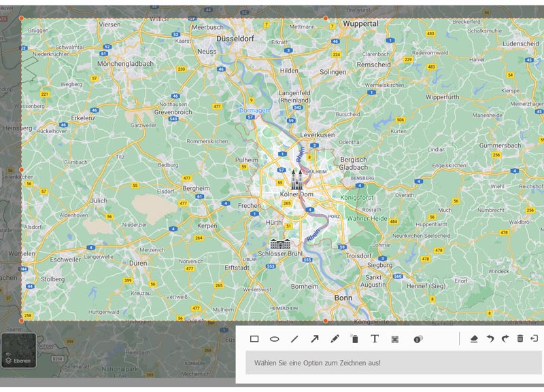Select the ellipse tool
This screenshot has height=392, width=544.
(274, 338)
